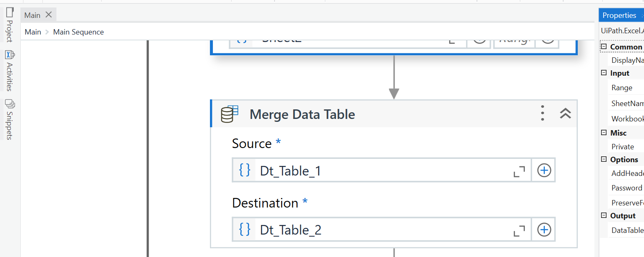
Task: Open the Merge Data Table three-dot options menu
Action: pyautogui.click(x=542, y=114)
